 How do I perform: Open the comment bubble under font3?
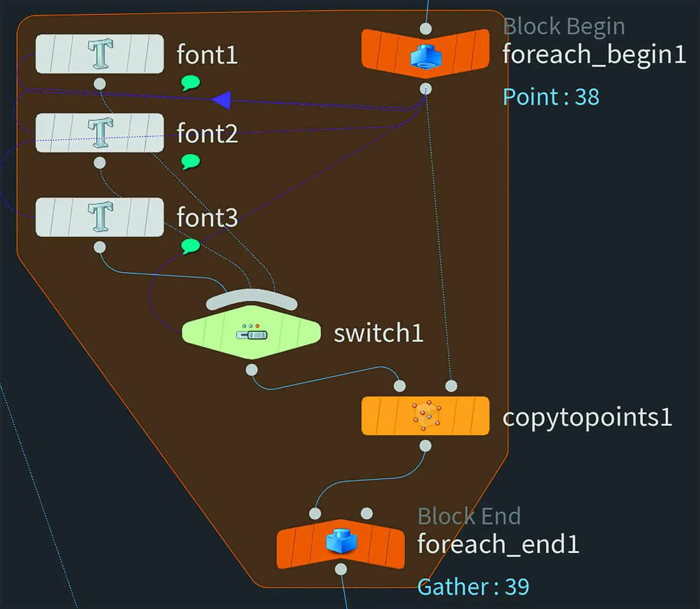tap(190, 246)
